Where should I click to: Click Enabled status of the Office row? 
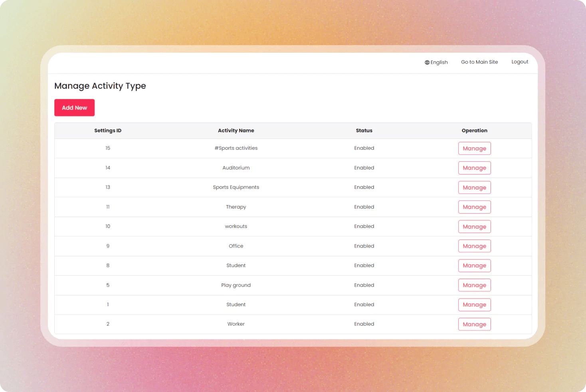[364, 246]
